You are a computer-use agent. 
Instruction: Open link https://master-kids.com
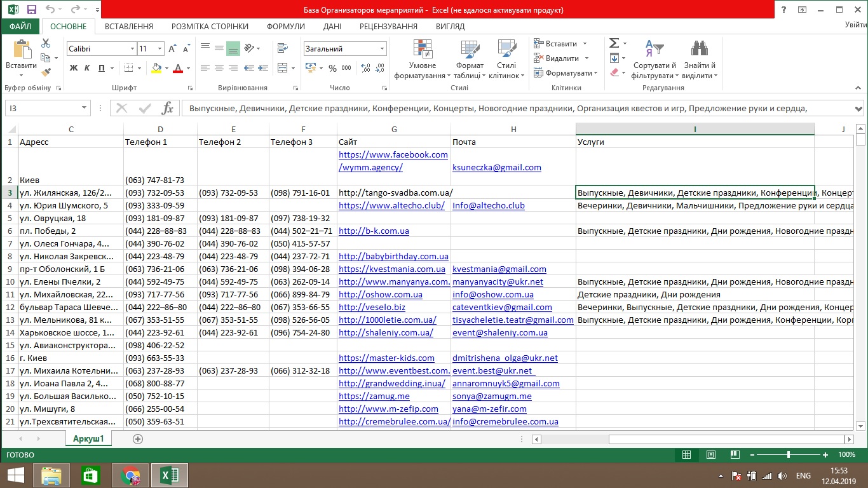coord(386,358)
